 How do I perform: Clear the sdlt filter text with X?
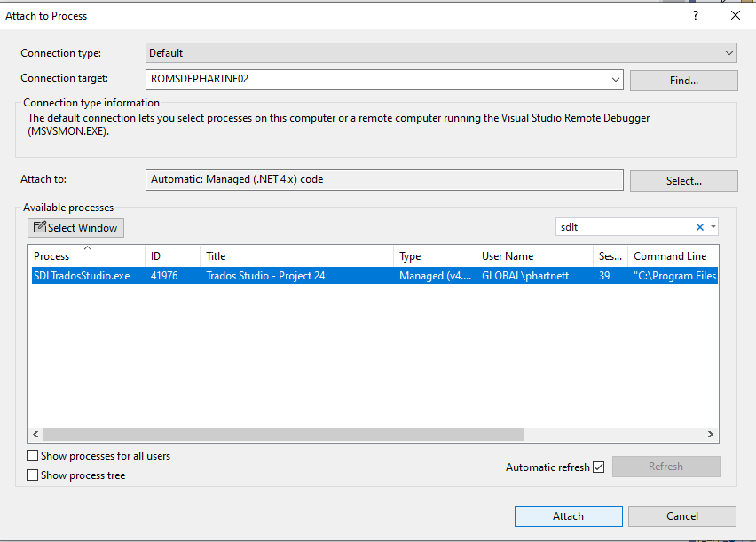tap(699, 228)
